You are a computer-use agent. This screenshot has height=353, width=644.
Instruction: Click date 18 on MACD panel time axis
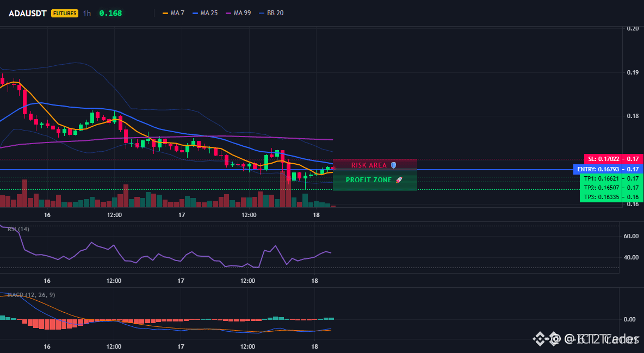click(x=314, y=346)
